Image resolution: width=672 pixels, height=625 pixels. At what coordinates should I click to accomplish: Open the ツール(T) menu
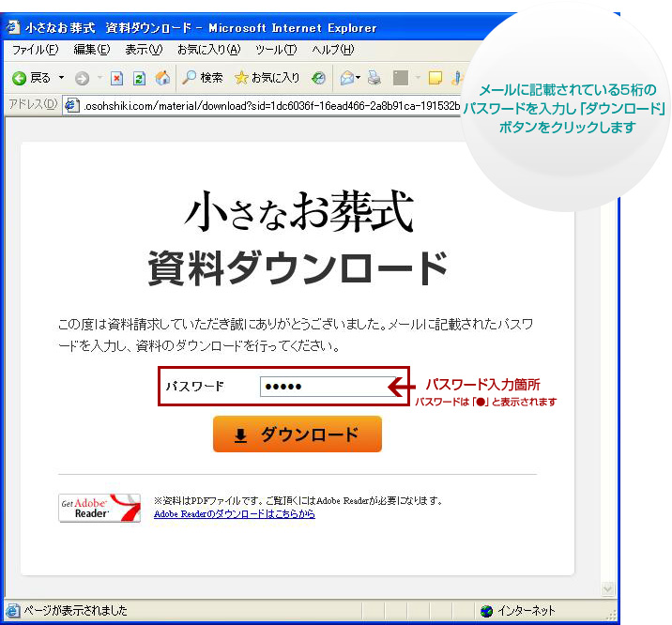click(x=276, y=50)
